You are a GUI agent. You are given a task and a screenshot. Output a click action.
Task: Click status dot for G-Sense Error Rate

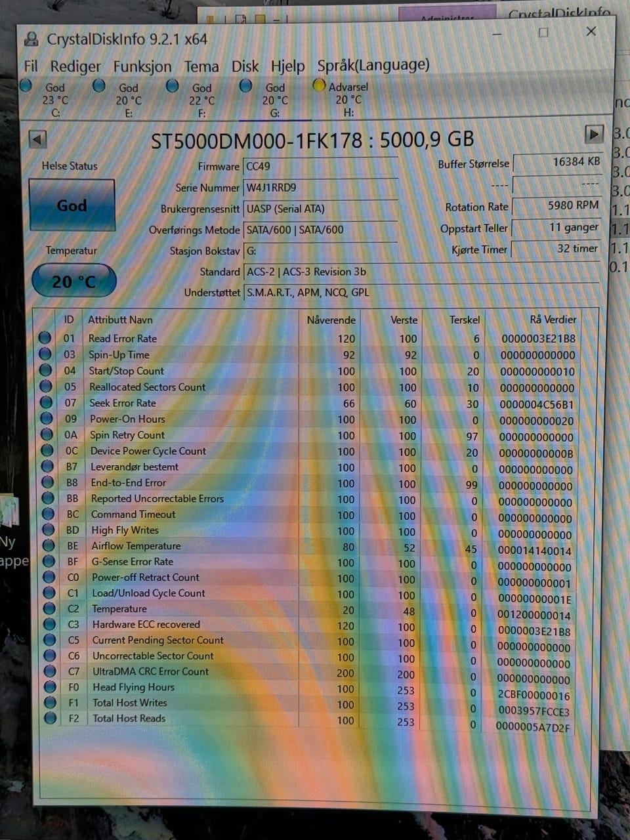48,561
